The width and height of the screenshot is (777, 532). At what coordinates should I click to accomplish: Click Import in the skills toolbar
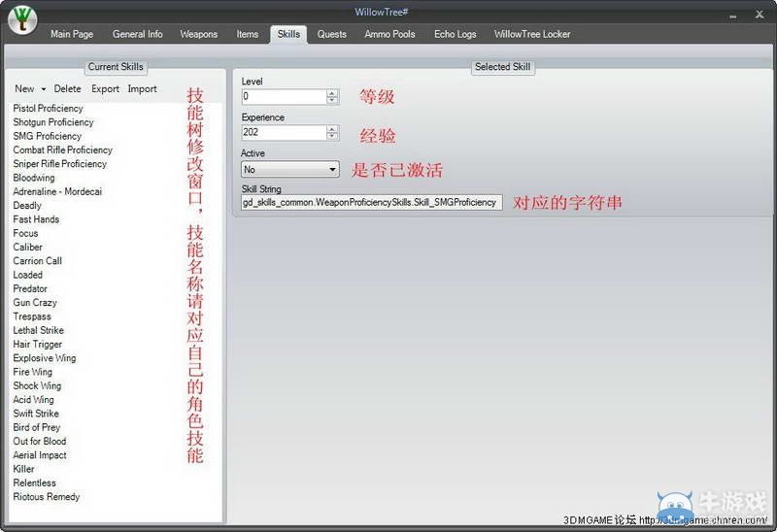coord(142,88)
